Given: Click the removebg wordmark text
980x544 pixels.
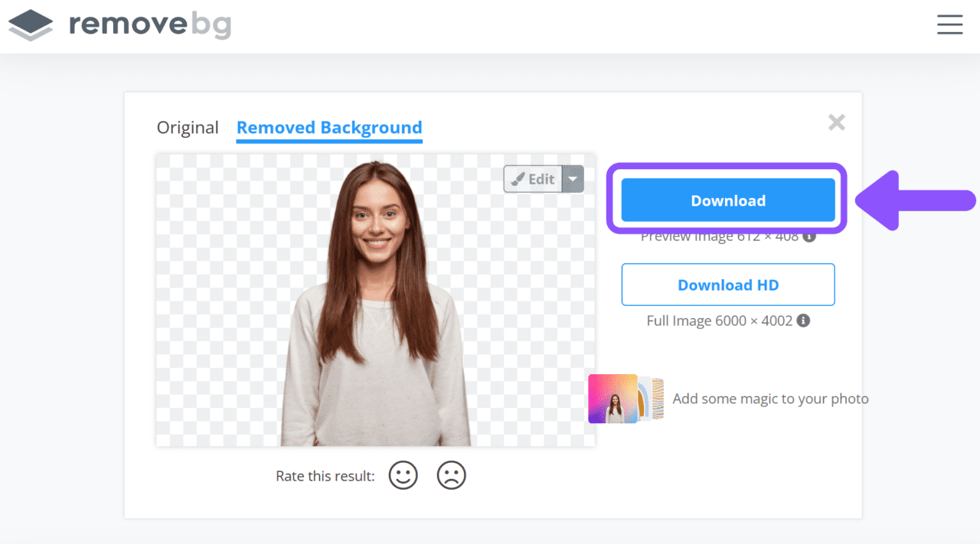Looking at the screenshot, I should pos(147,24).
